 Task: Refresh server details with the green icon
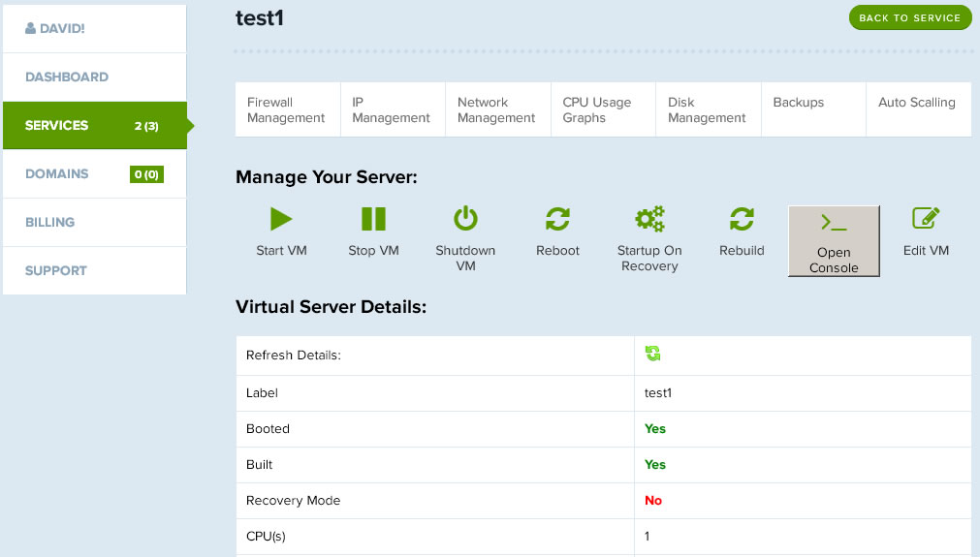653,354
